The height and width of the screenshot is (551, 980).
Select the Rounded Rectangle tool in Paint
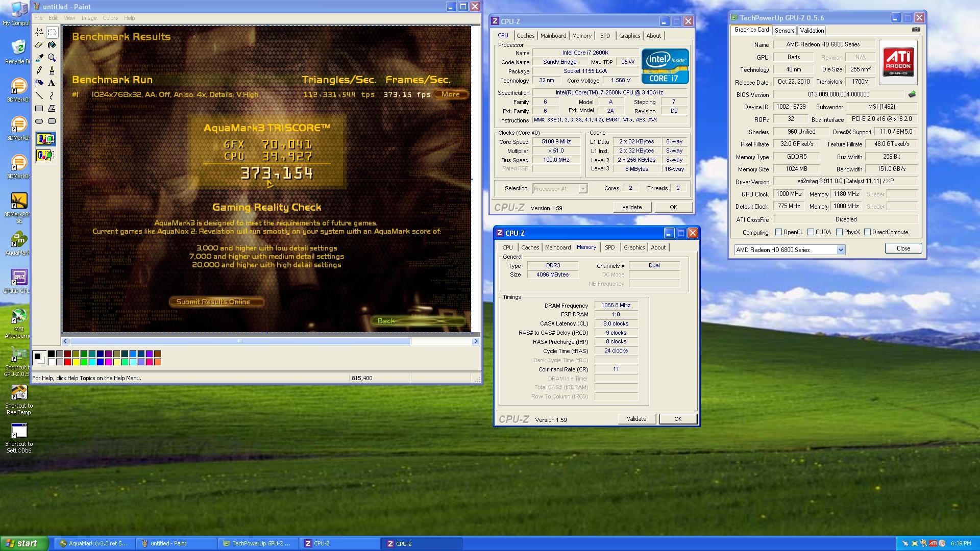(x=52, y=121)
